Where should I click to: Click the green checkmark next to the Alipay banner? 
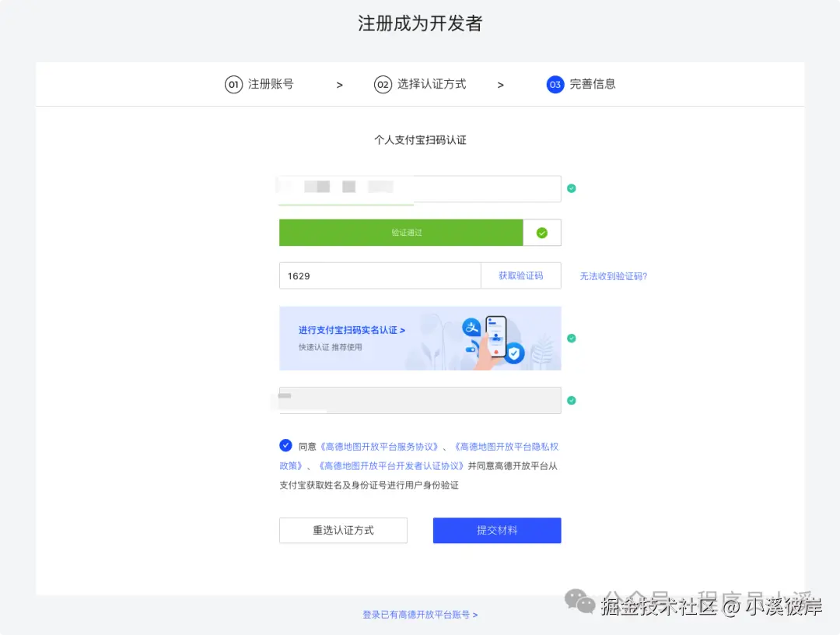click(x=572, y=338)
